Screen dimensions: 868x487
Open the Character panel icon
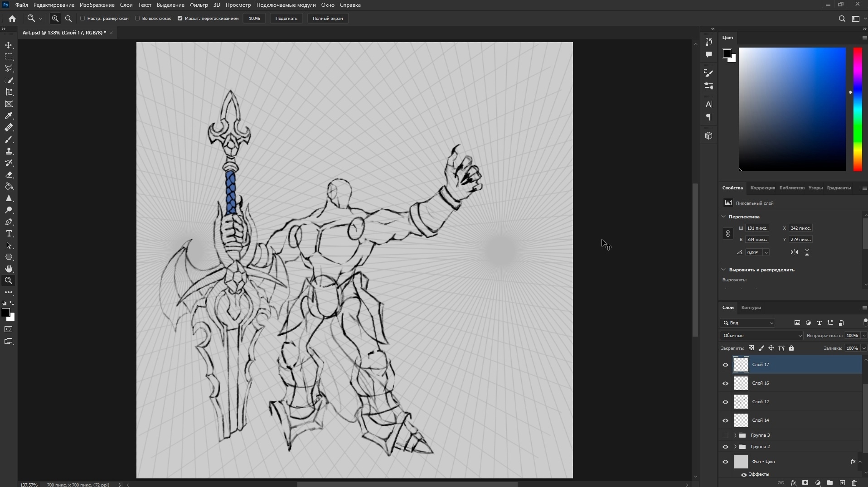tap(709, 104)
